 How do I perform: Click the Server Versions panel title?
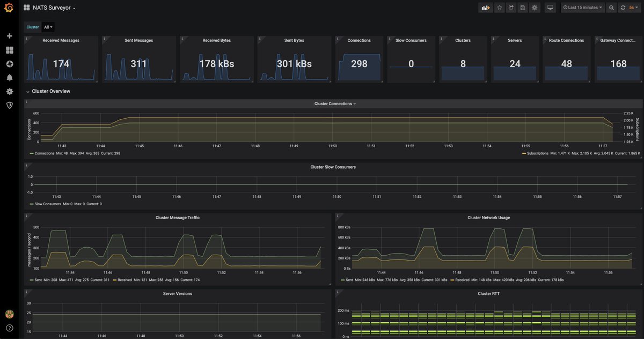pyautogui.click(x=178, y=294)
